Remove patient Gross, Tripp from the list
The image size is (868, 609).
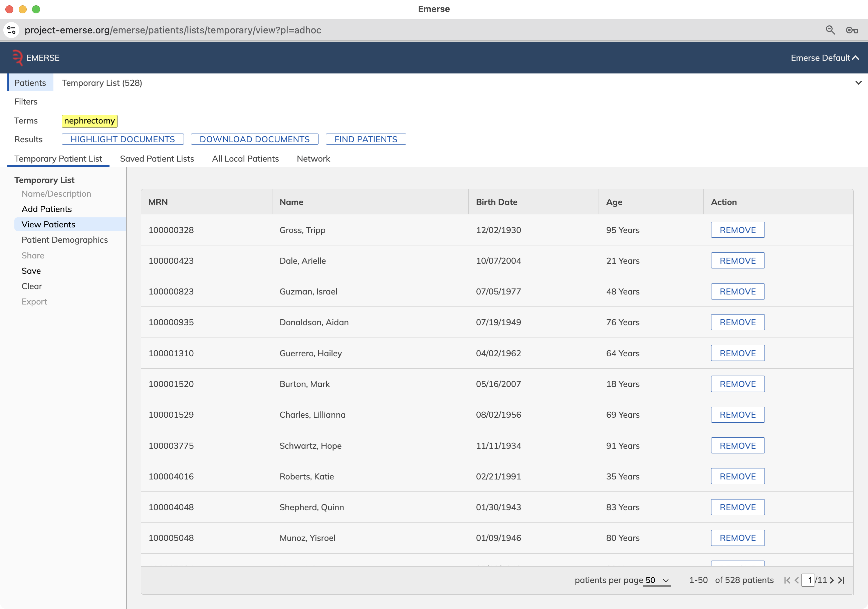(x=737, y=230)
